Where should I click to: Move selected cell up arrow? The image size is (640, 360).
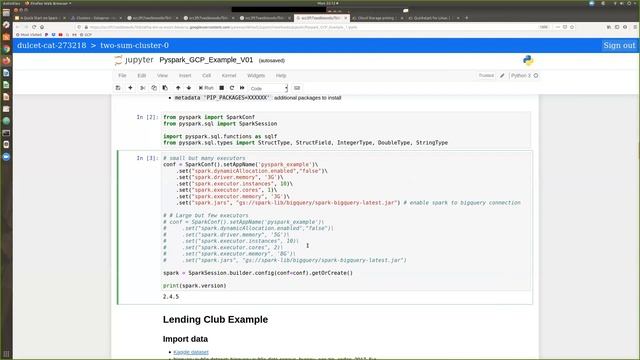coord(178,88)
